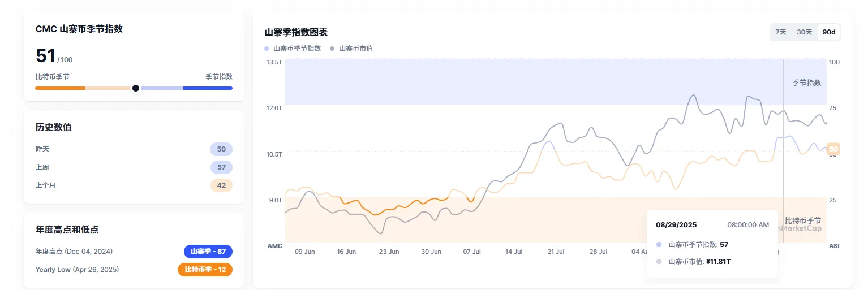Click the 季节指数 zone label inside chart
The height and width of the screenshot is (290, 868).
[x=806, y=83]
